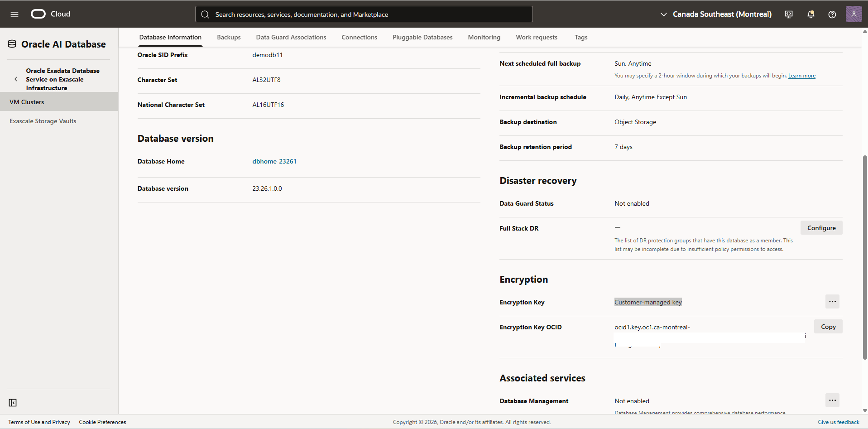Screen dimensions: 868x429
Task: Select Exascale Storage Vaults in sidebar
Action: click(59, 121)
